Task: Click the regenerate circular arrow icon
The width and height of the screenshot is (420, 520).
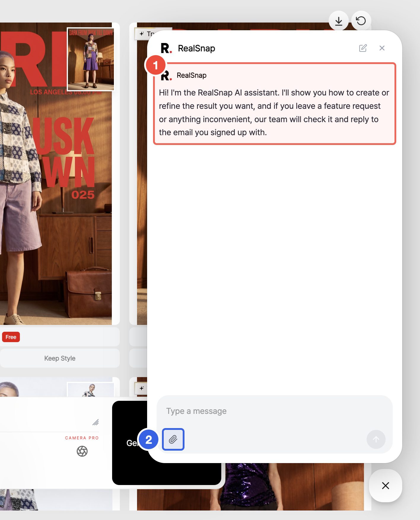Action: (361, 21)
